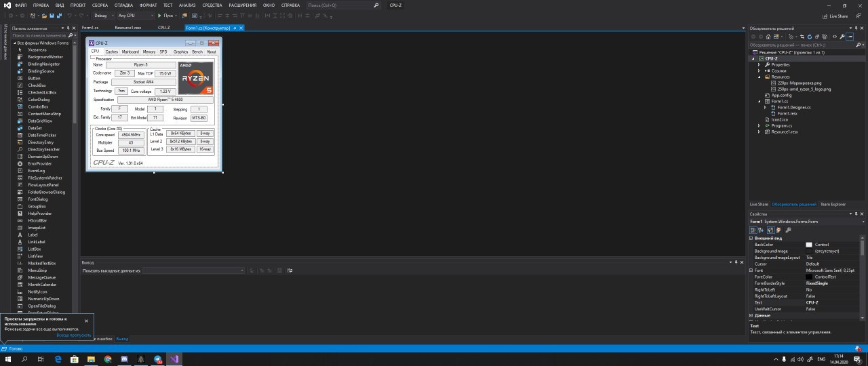
Task: Select the Mainboard tab in the CPU-Z form
Action: pyautogui.click(x=130, y=52)
